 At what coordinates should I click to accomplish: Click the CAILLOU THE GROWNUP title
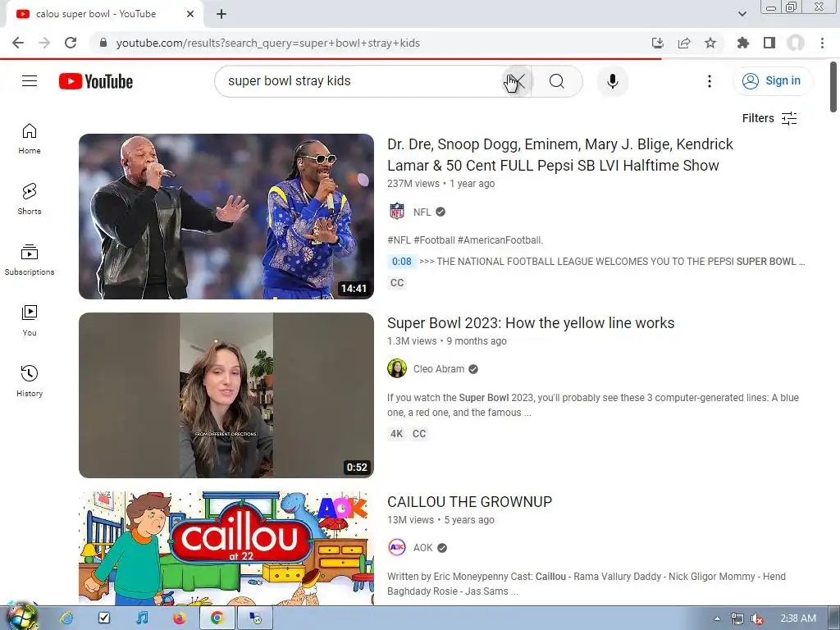469,502
